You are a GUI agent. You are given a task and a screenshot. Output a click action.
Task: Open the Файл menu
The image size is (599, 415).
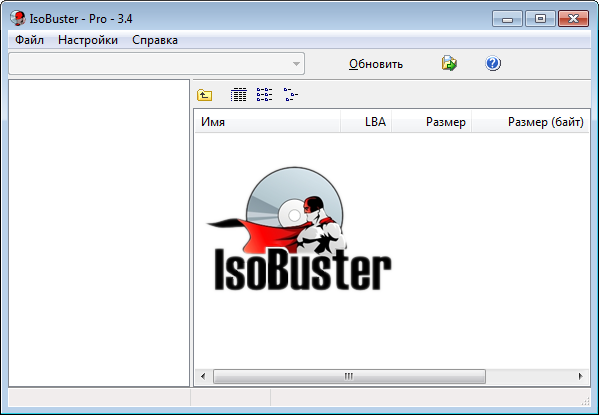29,40
